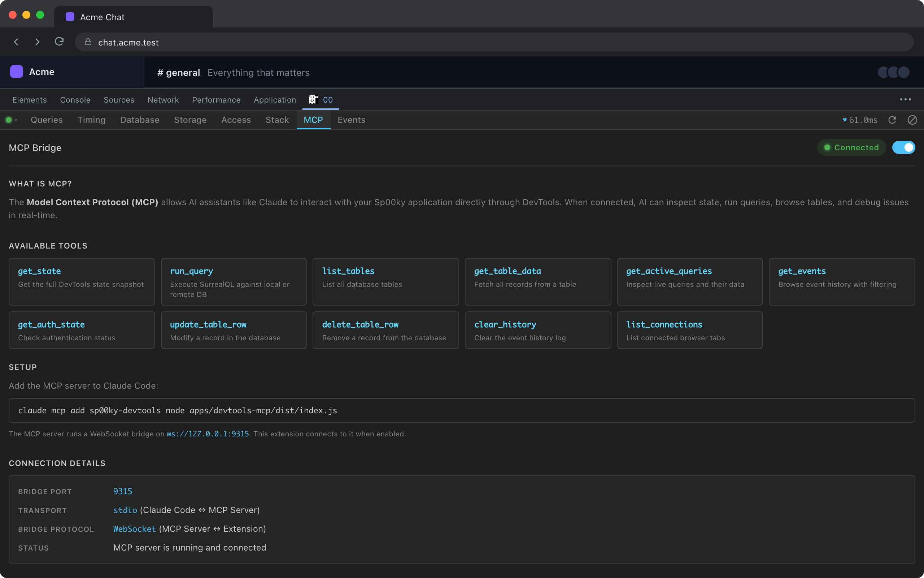Click the # general channel name
This screenshot has width=924, height=578.
[179, 73]
